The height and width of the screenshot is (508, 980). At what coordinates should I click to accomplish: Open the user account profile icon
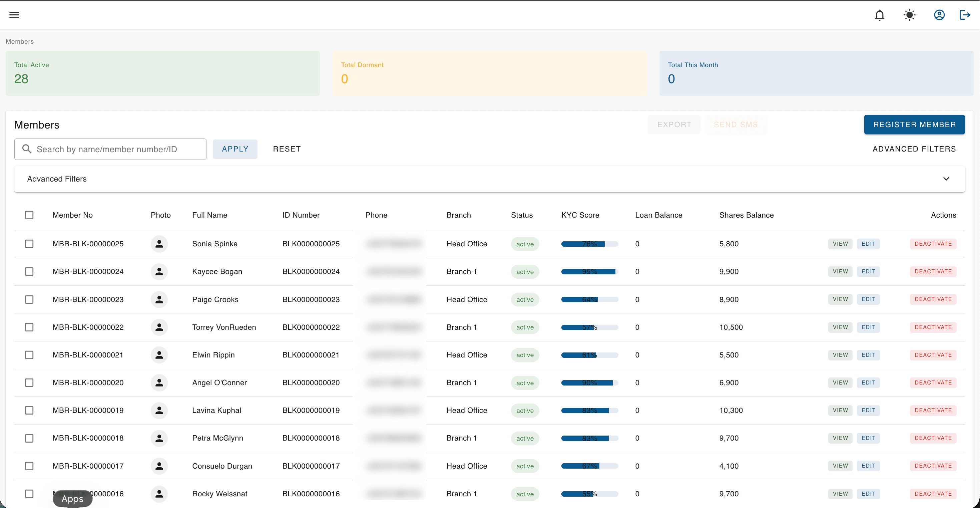(x=939, y=15)
